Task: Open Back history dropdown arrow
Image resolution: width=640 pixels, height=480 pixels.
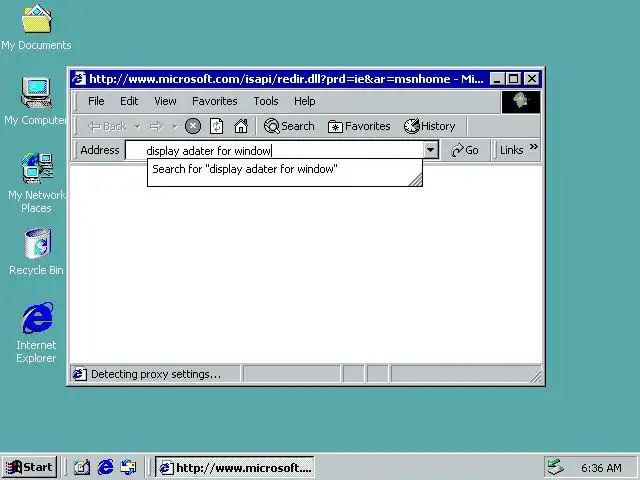Action: [138, 127]
